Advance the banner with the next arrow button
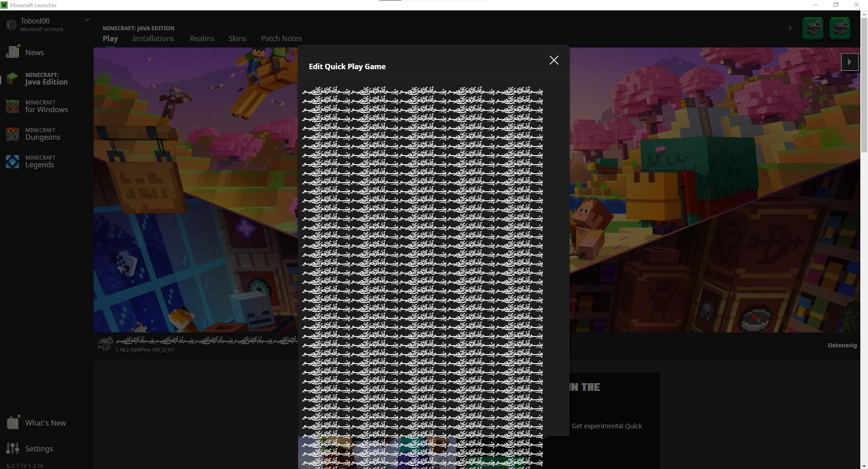The width and height of the screenshot is (868, 469). tap(849, 62)
